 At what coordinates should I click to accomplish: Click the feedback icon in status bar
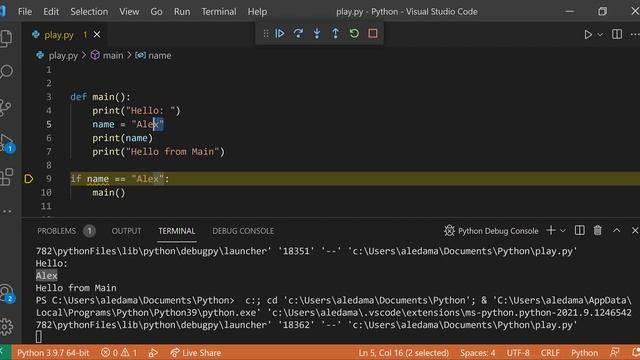(614, 353)
